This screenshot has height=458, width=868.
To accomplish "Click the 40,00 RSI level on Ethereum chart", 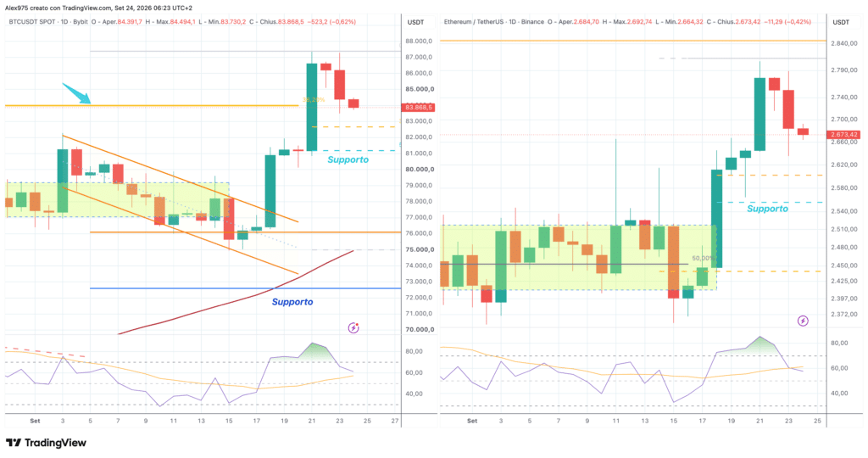I will pos(840,394).
